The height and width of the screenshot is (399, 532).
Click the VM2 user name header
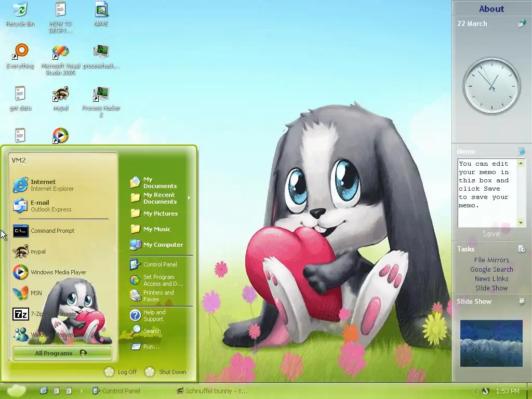[x=19, y=161]
